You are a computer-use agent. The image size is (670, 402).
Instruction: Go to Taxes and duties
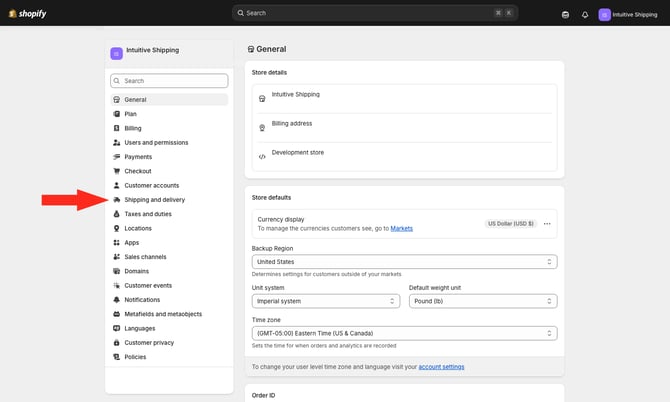coord(169,214)
